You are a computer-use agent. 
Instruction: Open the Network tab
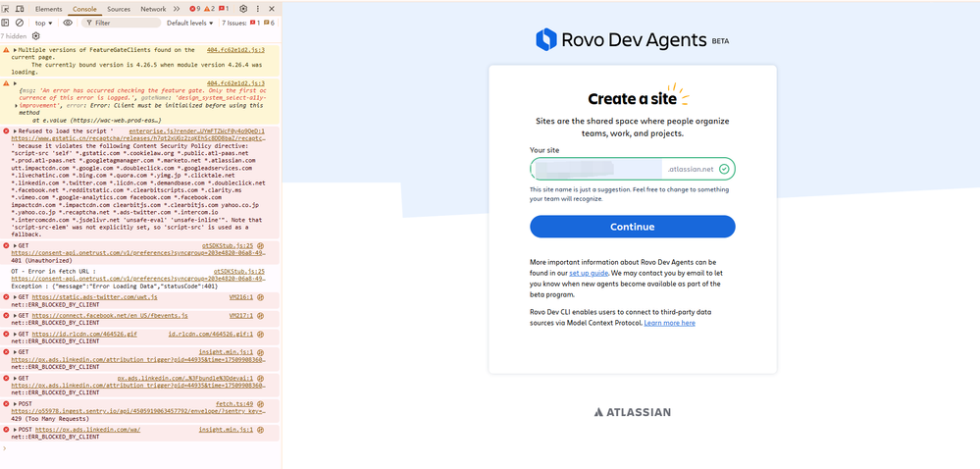[x=153, y=9]
